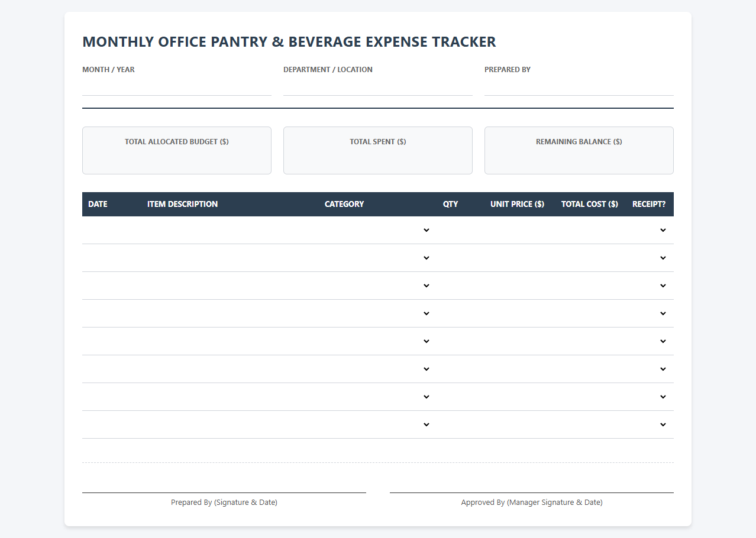This screenshot has width=756, height=538.
Task: Open the Receipt? dropdown in the second row
Action: pos(650,258)
